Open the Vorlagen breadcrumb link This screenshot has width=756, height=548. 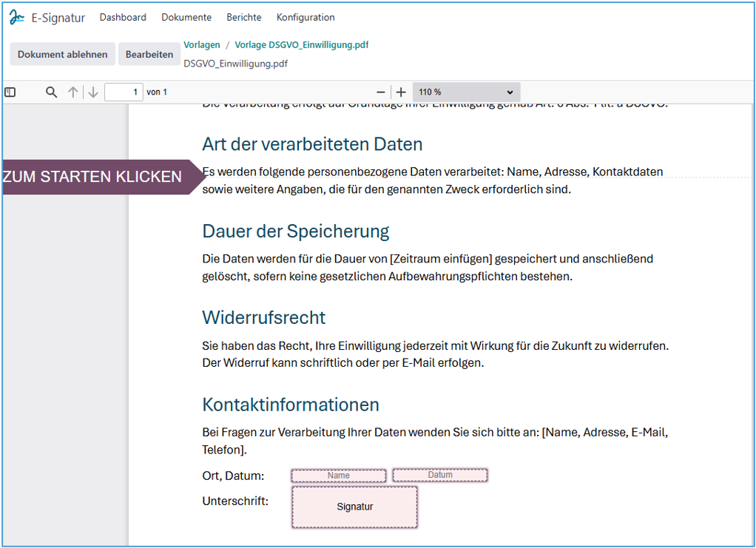(201, 45)
